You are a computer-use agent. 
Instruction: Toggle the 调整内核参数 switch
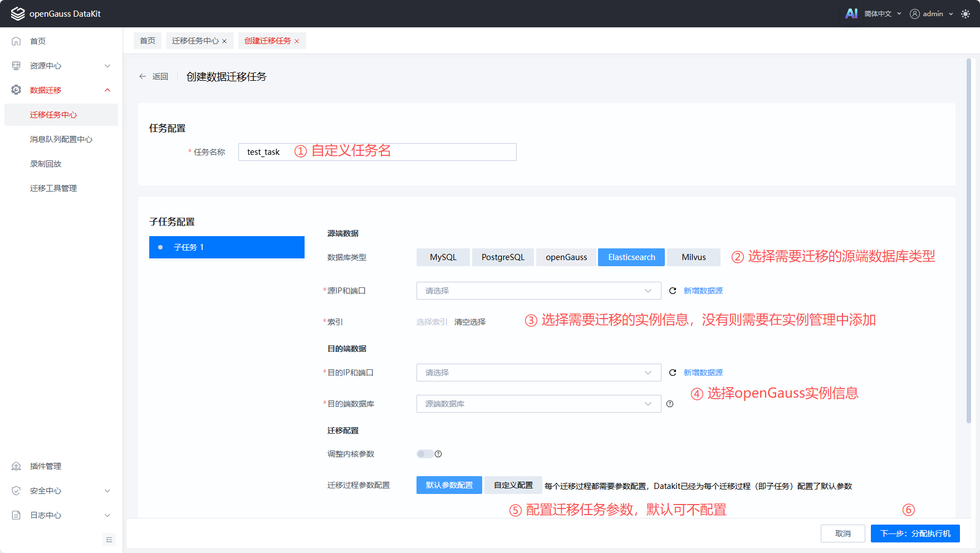(x=425, y=454)
